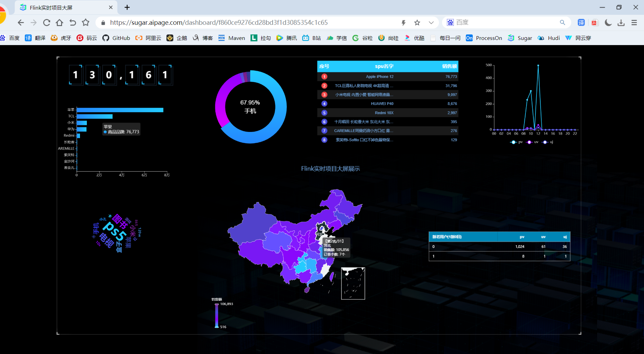Toggle the pv series in chart legend
The image size is (644, 354).
(x=516, y=142)
